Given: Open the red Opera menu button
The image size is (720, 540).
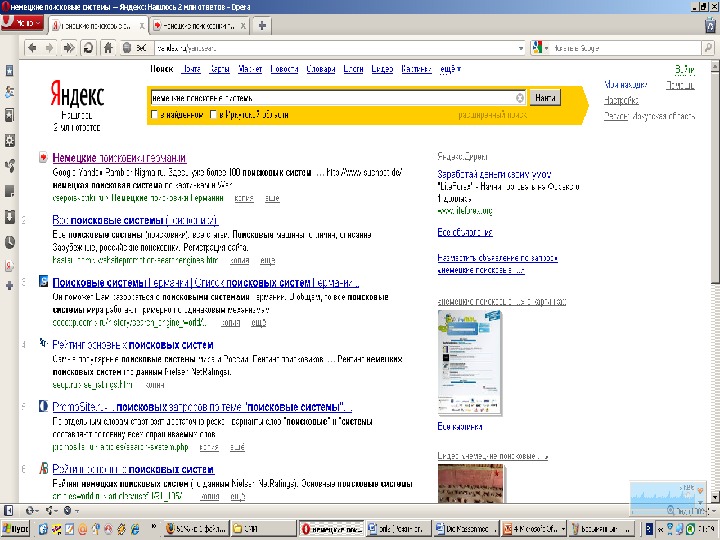Looking at the screenshot, I should 22,22.
